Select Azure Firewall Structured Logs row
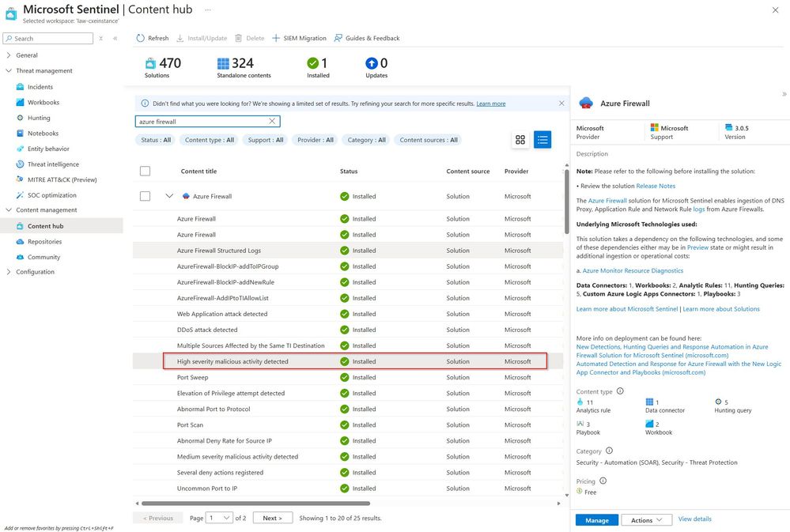The height and width of the screenshot is (532, 790). (348, 251)
